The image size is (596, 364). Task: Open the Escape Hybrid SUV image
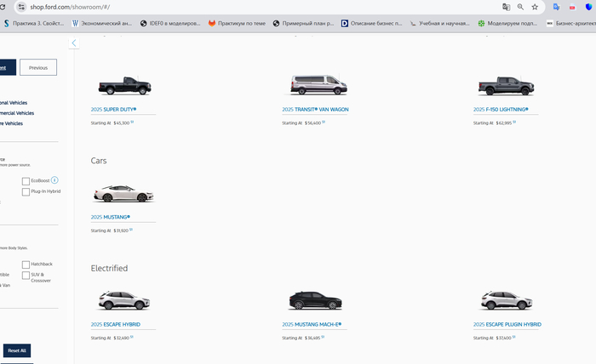click(124, 300)
